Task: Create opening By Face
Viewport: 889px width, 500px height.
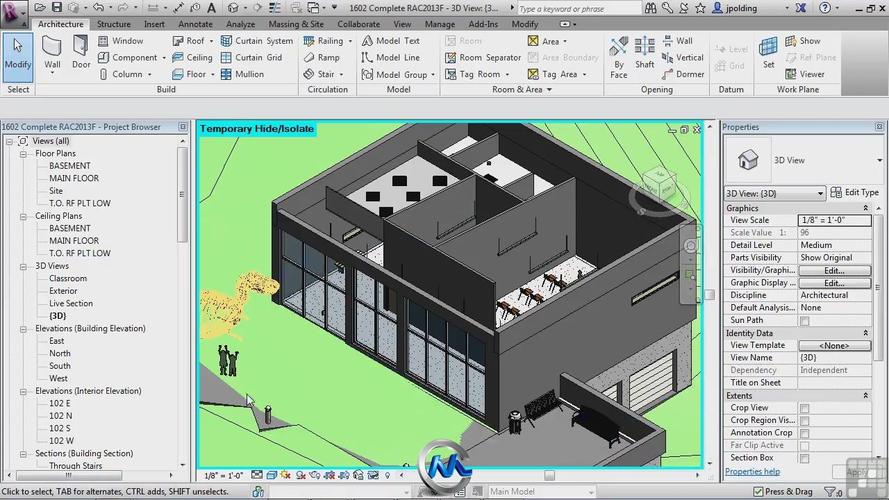Action: pyautogui.click(x=619, y=58)
